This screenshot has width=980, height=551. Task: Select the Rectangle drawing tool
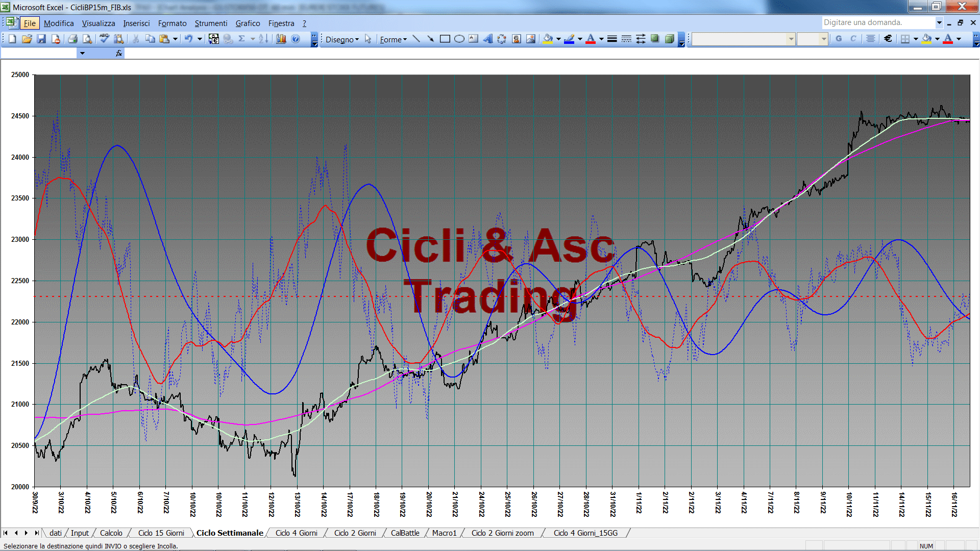tap(445, 39)
